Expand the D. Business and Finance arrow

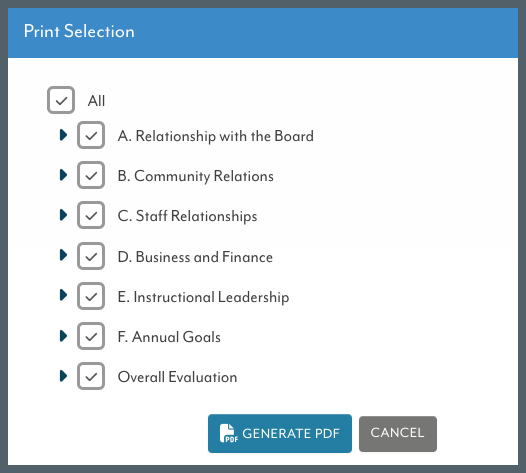pos(63,255)
